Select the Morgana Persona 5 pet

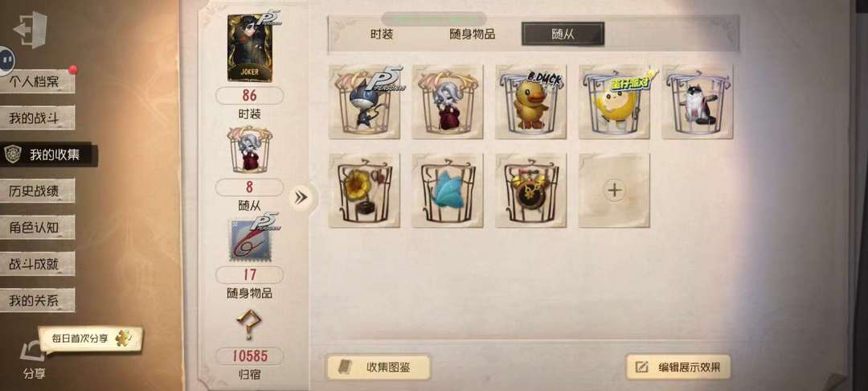point(364,101)
